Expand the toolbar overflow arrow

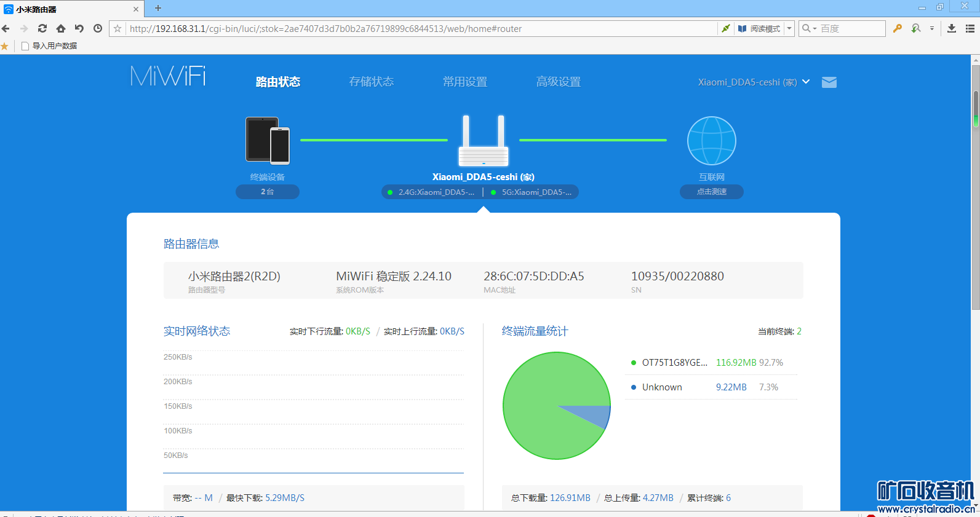932,28
